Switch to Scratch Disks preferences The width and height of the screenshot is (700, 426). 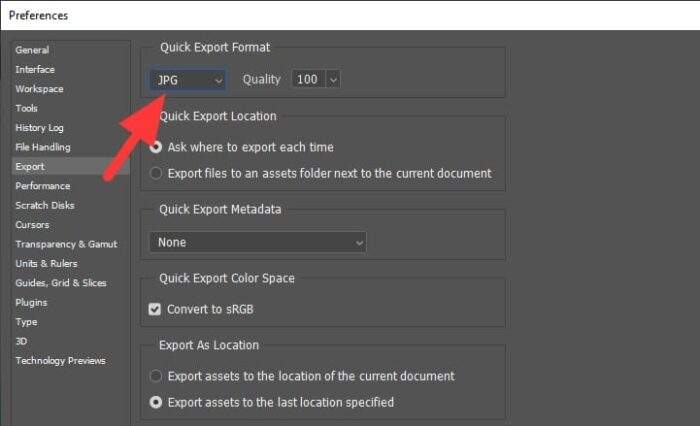(45, 205)
